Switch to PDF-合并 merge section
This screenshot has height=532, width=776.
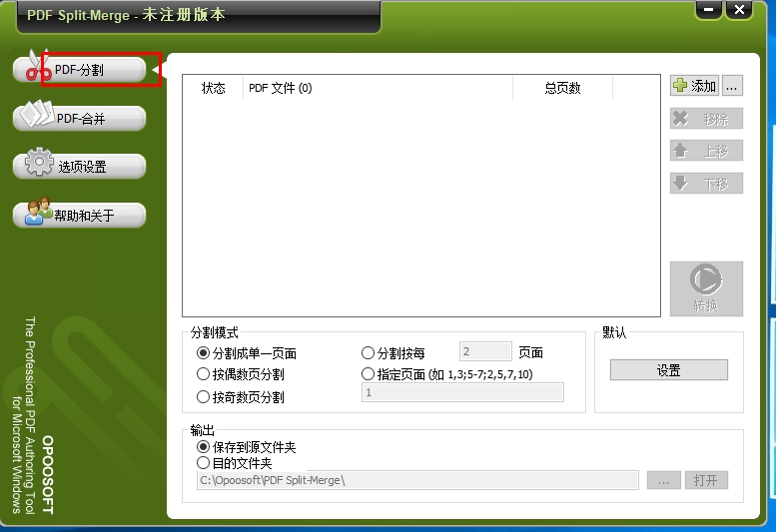click(x=79, y=118)
